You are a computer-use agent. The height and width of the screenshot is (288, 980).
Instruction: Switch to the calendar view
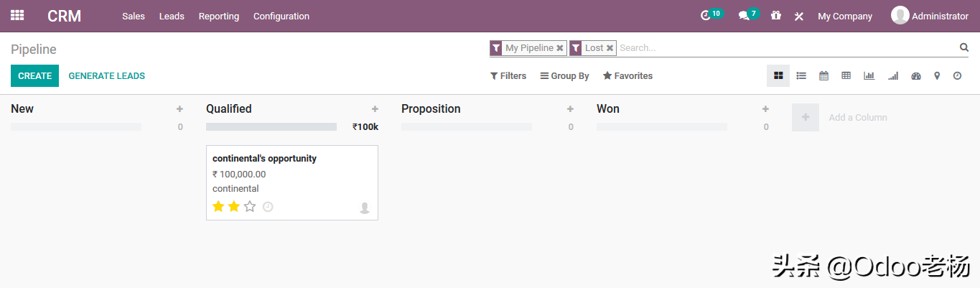coord(823,75)
